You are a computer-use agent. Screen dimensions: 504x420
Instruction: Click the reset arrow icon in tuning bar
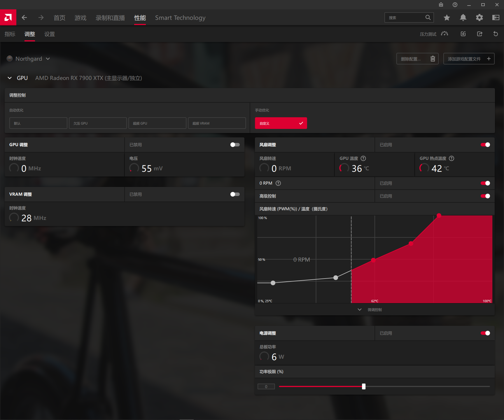click(x=496, y=34)
